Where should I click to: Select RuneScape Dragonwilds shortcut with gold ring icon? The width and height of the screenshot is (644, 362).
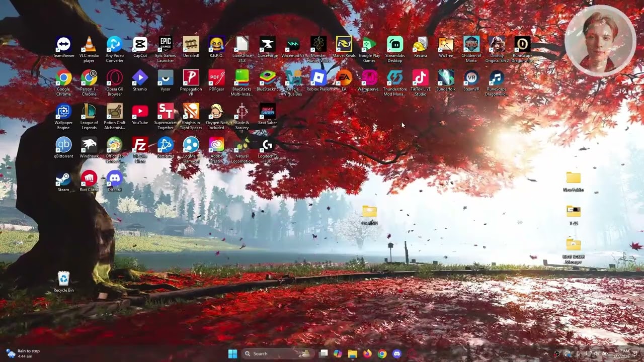(522, 45)
